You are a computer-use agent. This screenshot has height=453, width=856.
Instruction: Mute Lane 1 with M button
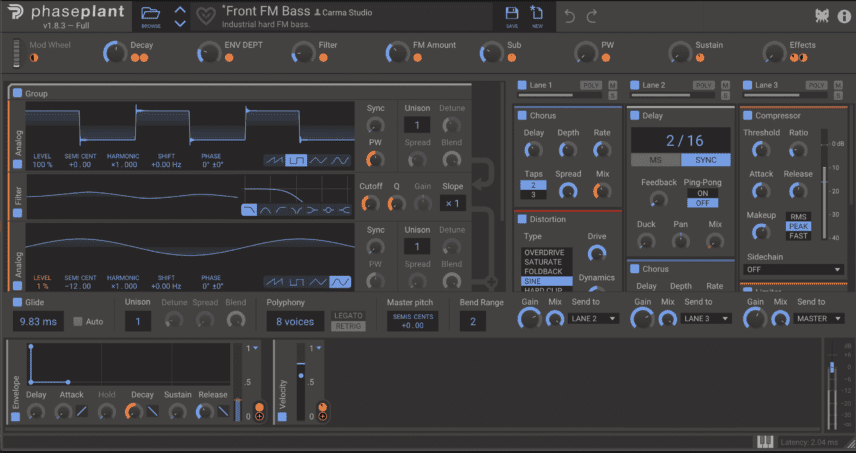tap(613, 85)
